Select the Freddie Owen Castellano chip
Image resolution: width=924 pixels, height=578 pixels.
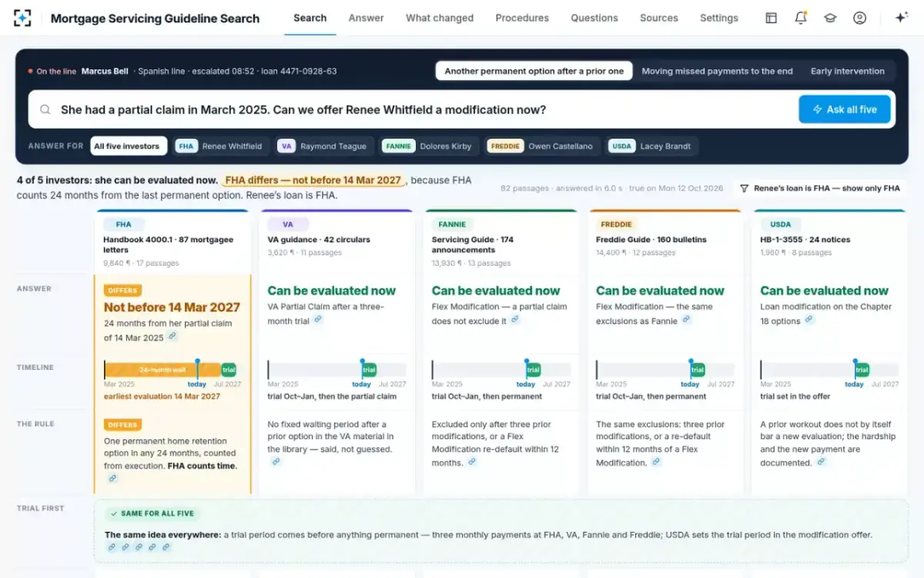click(x=542, y=146)
